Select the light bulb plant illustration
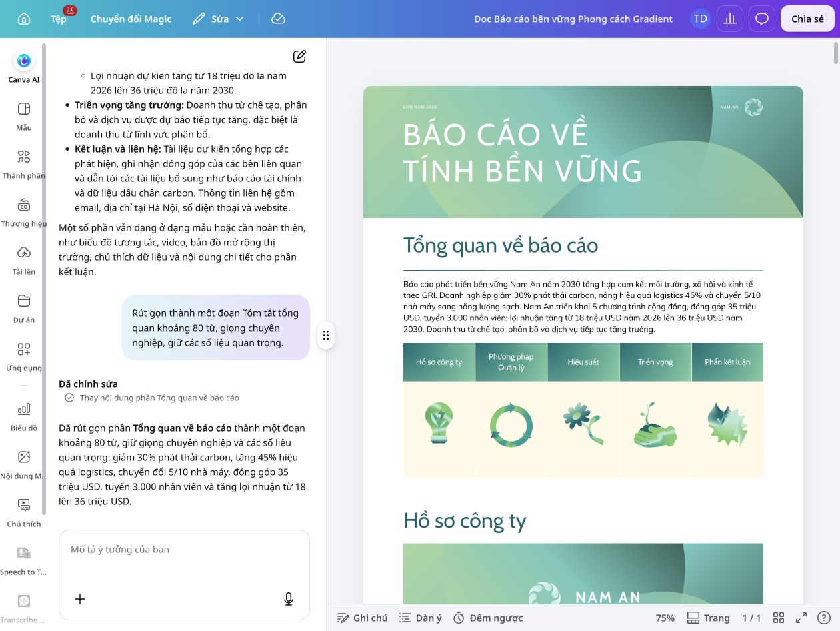 coord(439,424)
